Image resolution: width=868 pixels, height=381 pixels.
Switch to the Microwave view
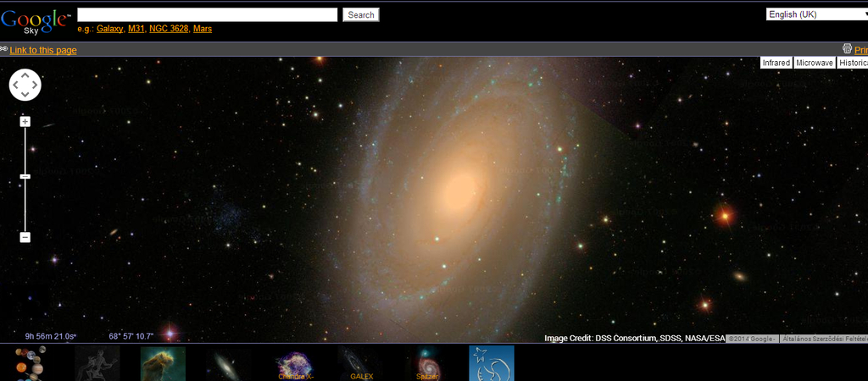click(815, 63)
